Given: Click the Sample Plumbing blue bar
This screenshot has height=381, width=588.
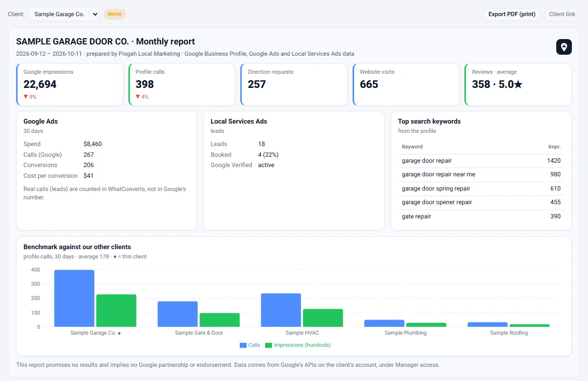Looking at the screenshot, I should pos(384,323).
